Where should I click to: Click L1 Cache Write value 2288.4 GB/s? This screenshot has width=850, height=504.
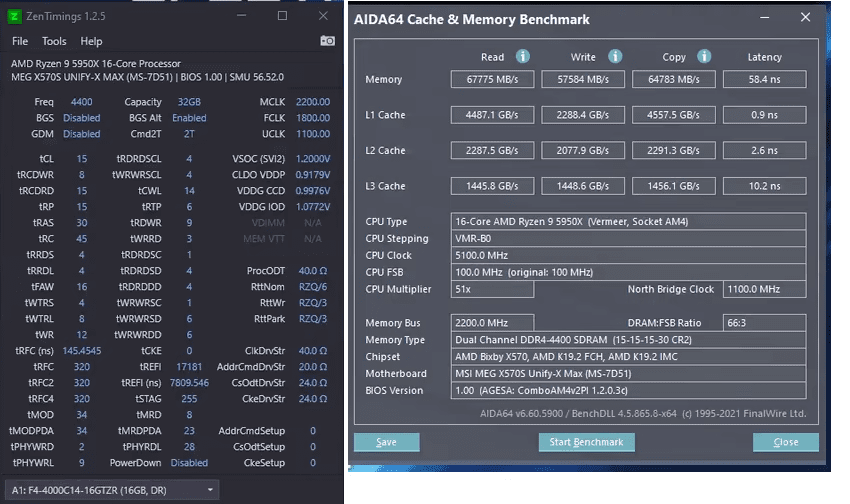[x=583, y=115]
